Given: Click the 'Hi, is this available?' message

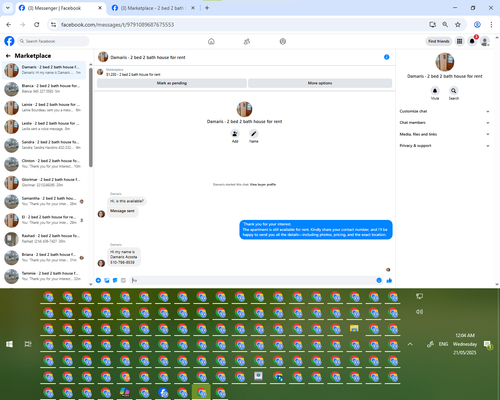Looking at the screenshot, I should (x=127, y=201).
